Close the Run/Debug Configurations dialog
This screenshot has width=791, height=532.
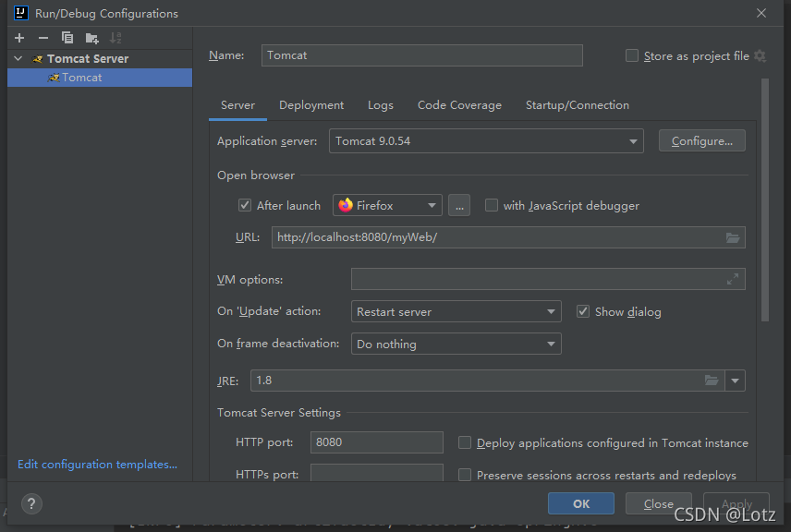click(x=761, y=13)
